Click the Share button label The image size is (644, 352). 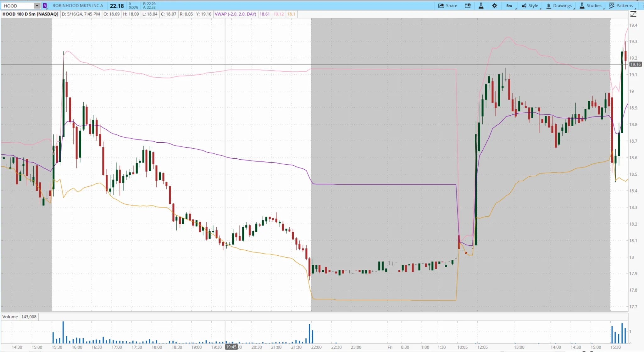(x=451, y=6)
